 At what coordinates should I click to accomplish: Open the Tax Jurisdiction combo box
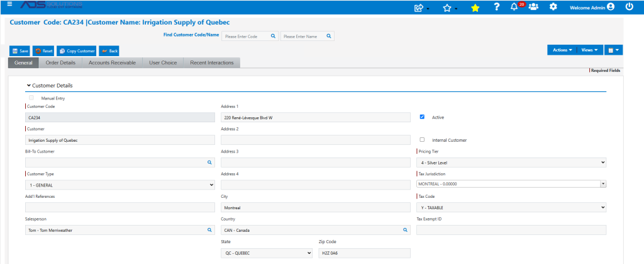[511, 184]
